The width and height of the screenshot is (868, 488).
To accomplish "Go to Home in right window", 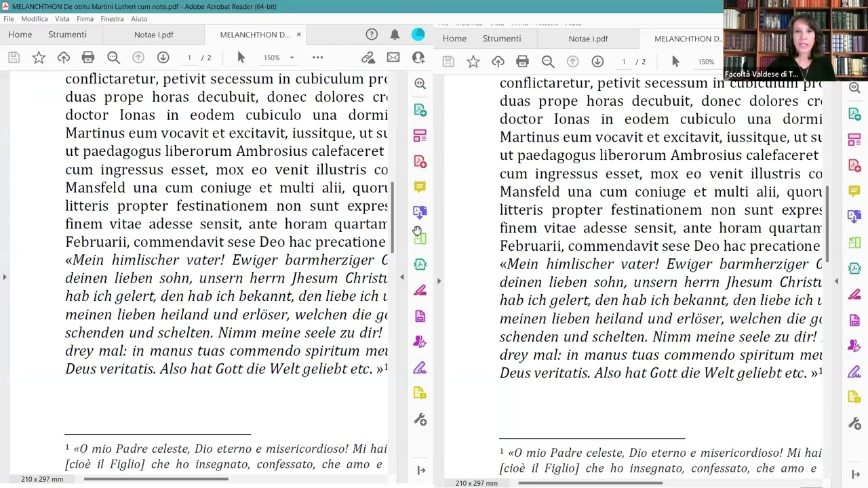I will click(454, 39).
